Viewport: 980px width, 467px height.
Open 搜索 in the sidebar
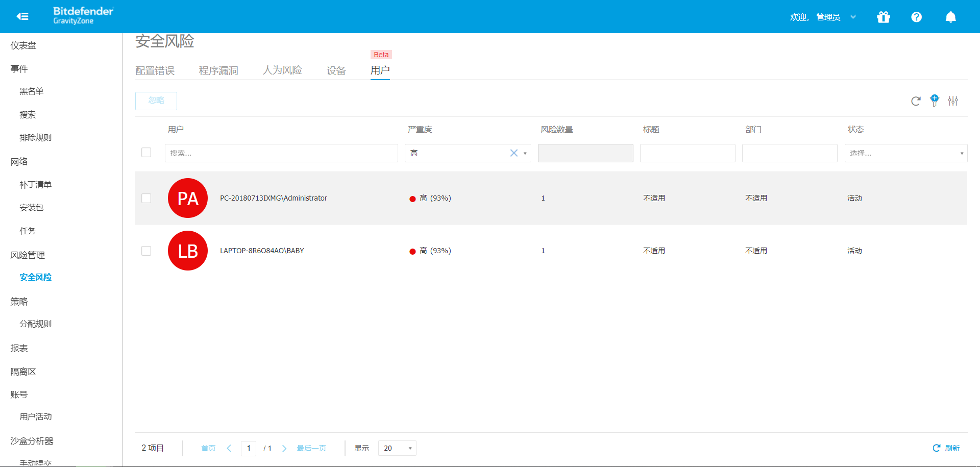28,115
